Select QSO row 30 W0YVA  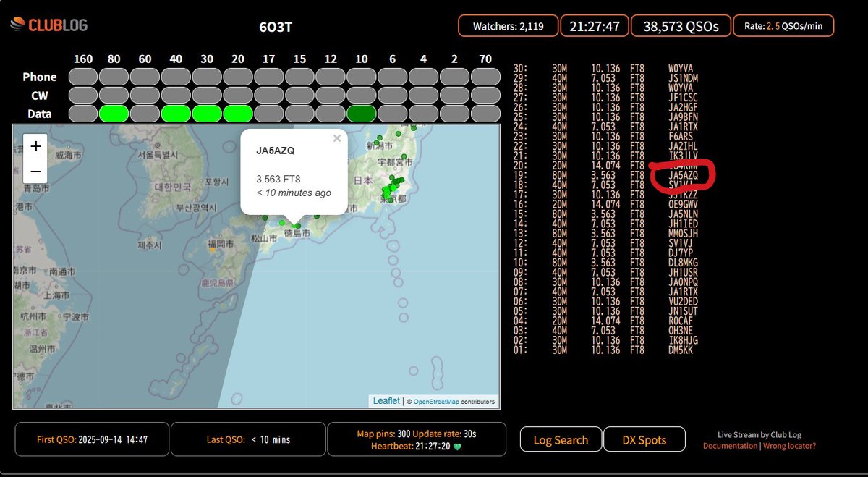(x=606, y=68)
